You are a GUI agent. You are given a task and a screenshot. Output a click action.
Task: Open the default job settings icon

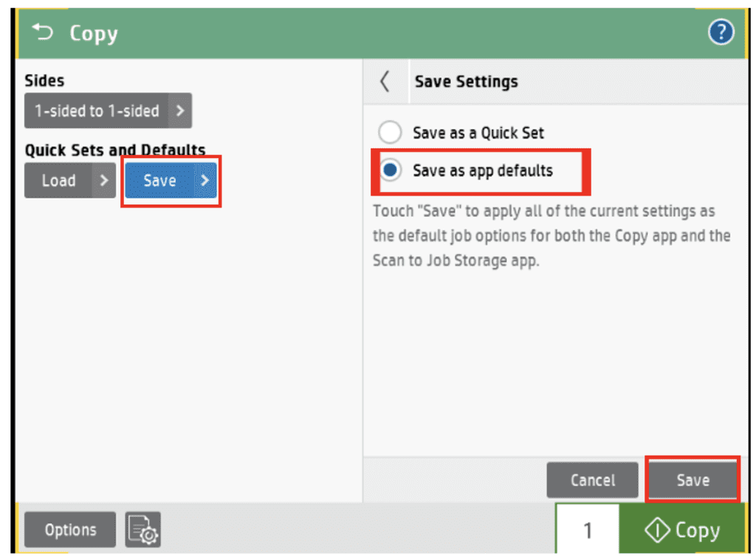[x=142, y=529]
